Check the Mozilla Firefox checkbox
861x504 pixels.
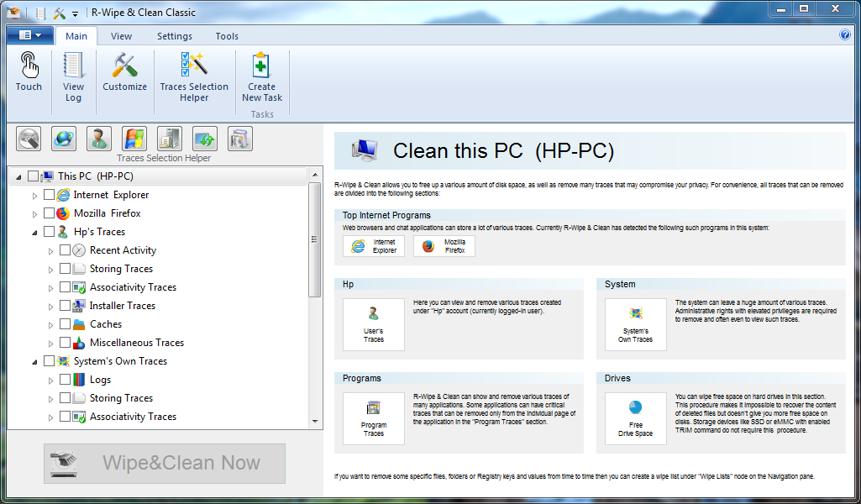coord(49,213)
